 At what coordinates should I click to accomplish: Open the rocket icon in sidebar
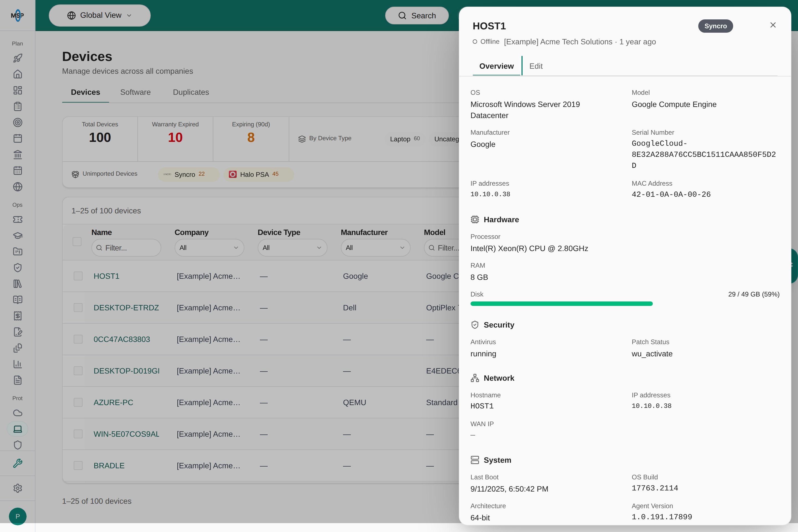point(18,58)
